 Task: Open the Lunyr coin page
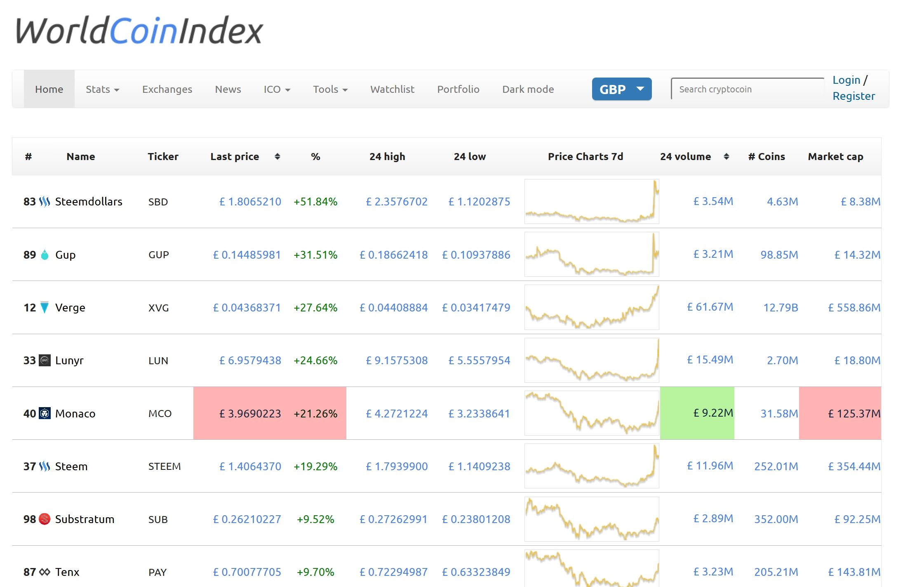69,361
